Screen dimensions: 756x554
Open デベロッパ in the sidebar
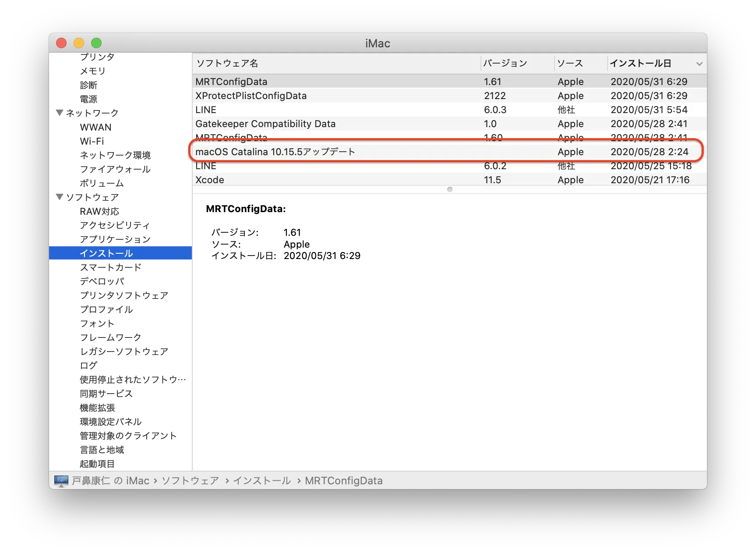click(102, 281)
